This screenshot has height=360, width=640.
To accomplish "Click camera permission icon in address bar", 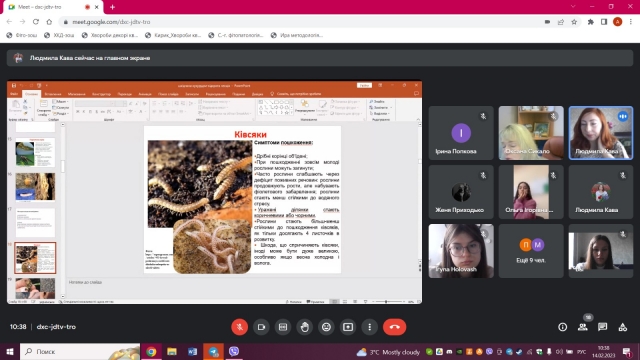I will (547, 22).
